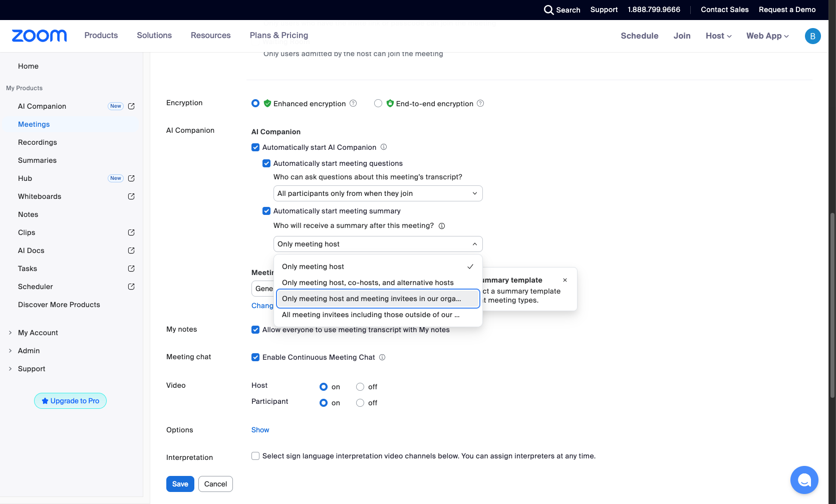836x504 pixels.
Task: Click Contact Sales link
Action: point(725,10)
